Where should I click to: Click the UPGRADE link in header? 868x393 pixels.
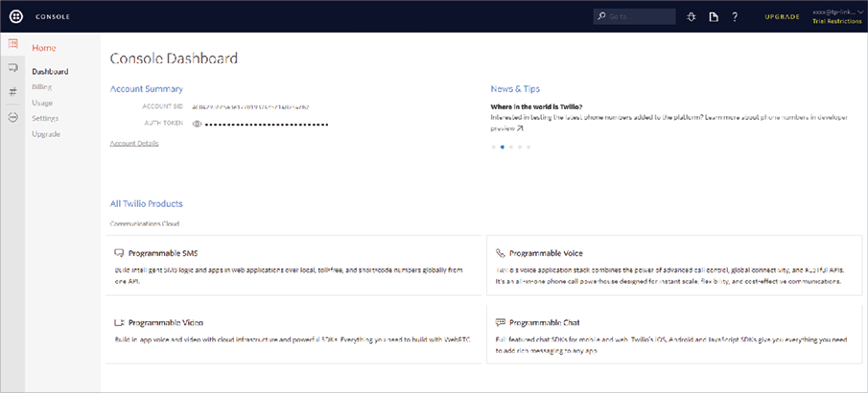783,16
